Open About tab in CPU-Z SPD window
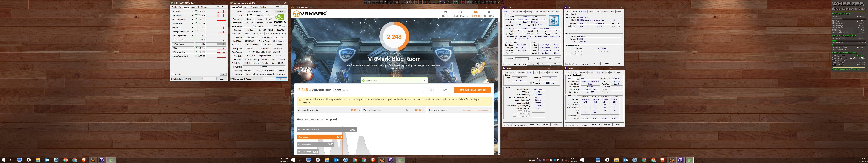Viewport: 868px width, 163px height. click(x=619, y=72)
